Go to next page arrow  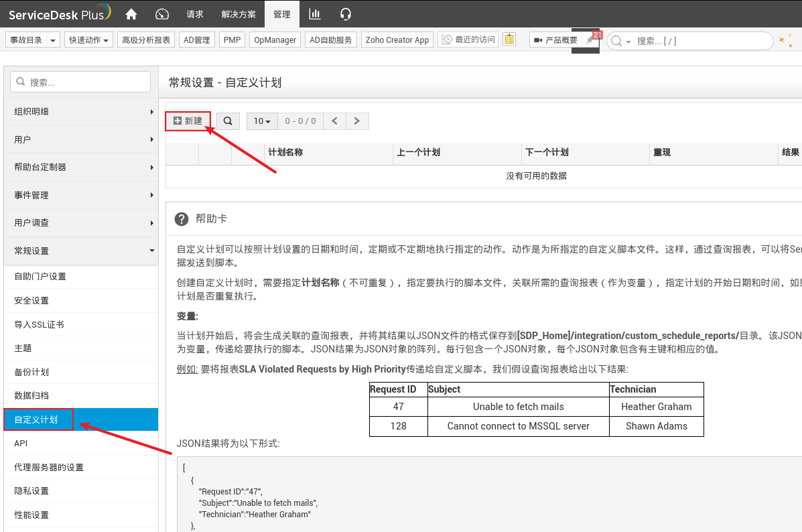click(357, 121)
